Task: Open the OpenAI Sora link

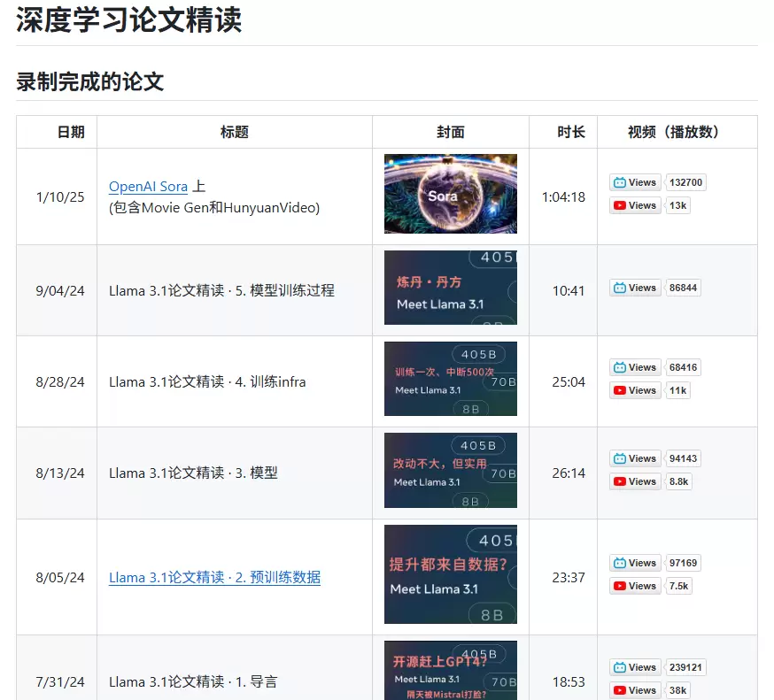Action: click(x=148, y=187)
